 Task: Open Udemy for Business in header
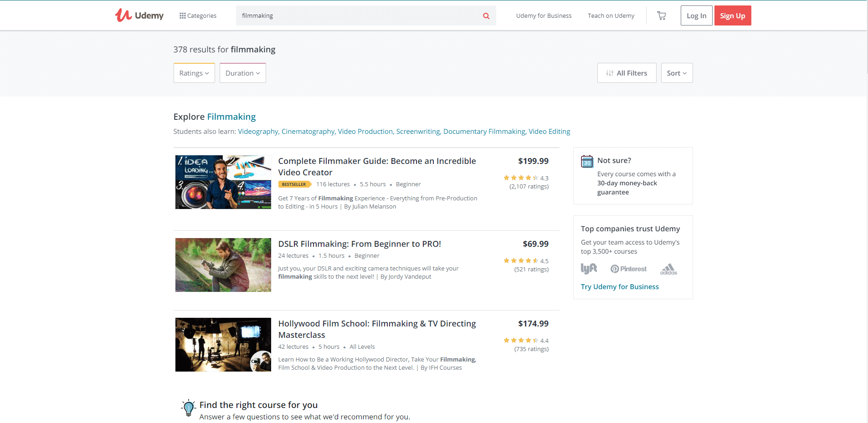coord(544,15)
